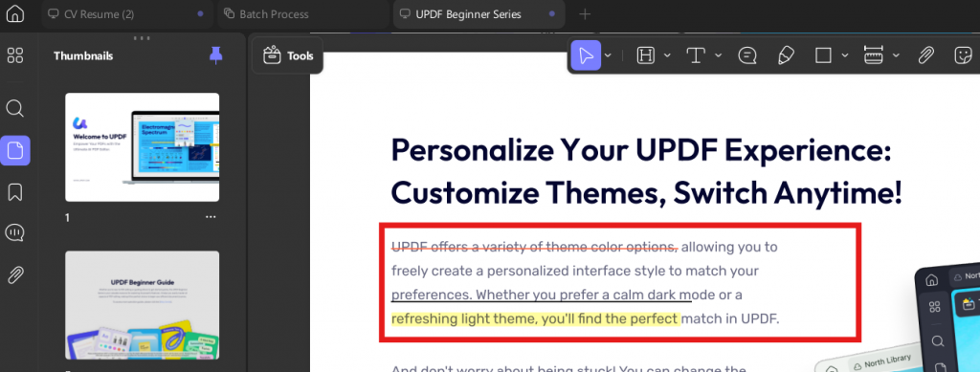Image resolution: width=980 pixels, height=372 pixels.
Task: Unpin the Thumbnails panel with pin icon
Action: (x=215, y=55)
